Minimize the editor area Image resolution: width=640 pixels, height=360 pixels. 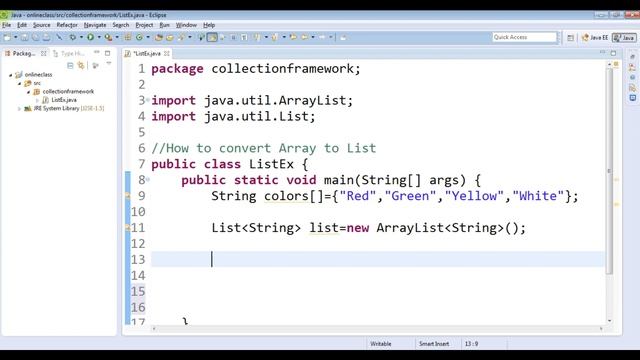[602, 53]
